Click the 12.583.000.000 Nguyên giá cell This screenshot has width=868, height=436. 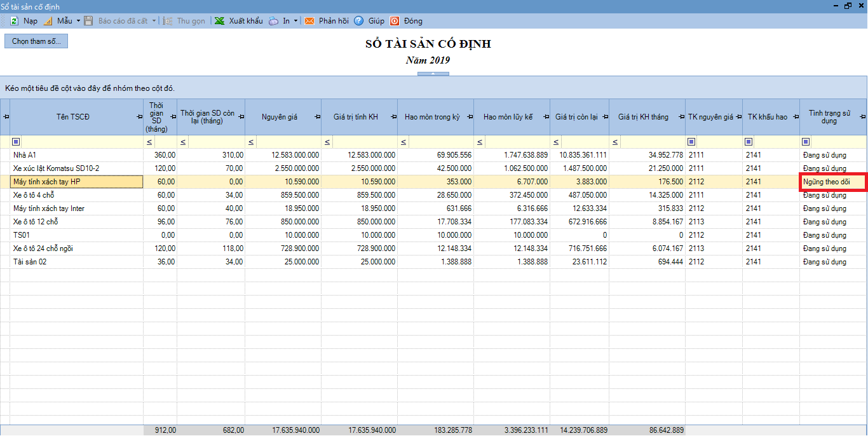coord(283,155)
